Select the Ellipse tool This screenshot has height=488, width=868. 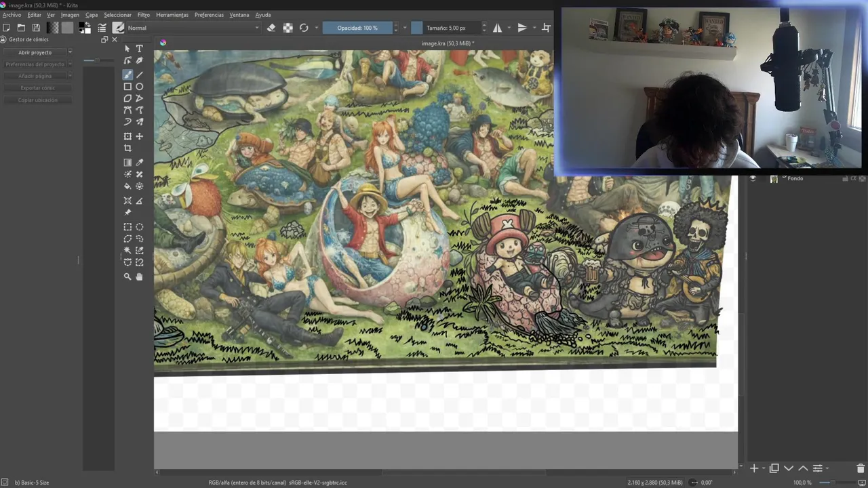pyautogui.click(x=139, y=87)
